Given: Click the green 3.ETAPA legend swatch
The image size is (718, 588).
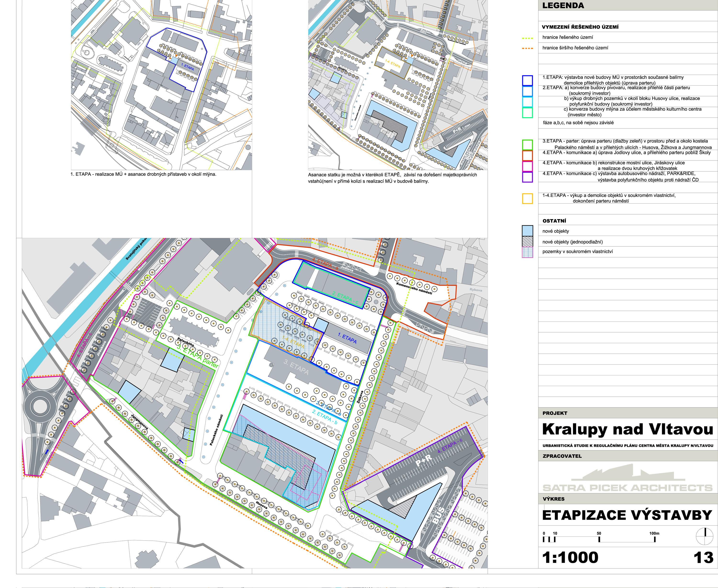Looking at the screenshot, I should (527, 145).
